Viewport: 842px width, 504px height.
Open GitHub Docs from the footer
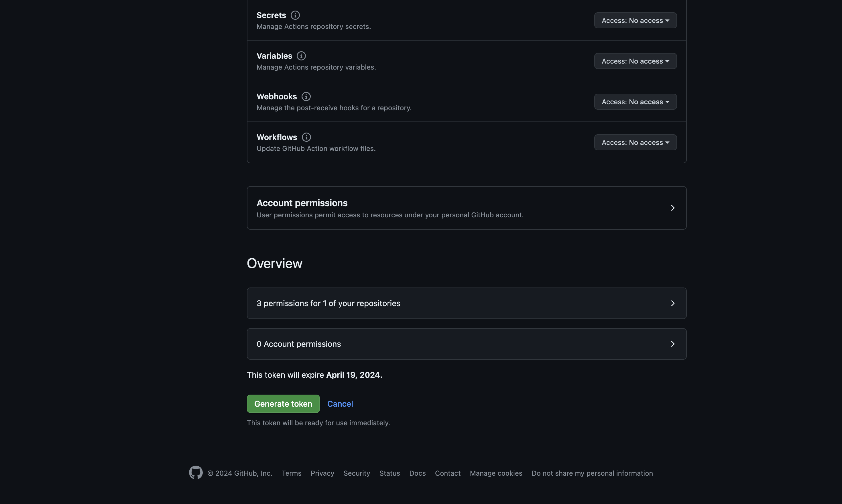click(x=417, y=473)
